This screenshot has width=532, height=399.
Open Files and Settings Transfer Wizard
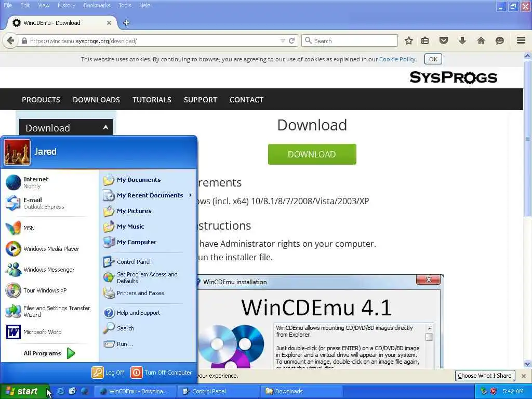[x=49, y=311]
